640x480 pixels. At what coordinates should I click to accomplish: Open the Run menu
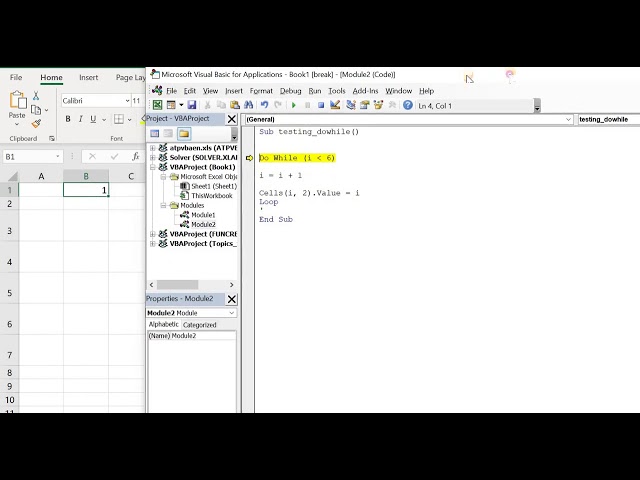[x=315, y=91]
